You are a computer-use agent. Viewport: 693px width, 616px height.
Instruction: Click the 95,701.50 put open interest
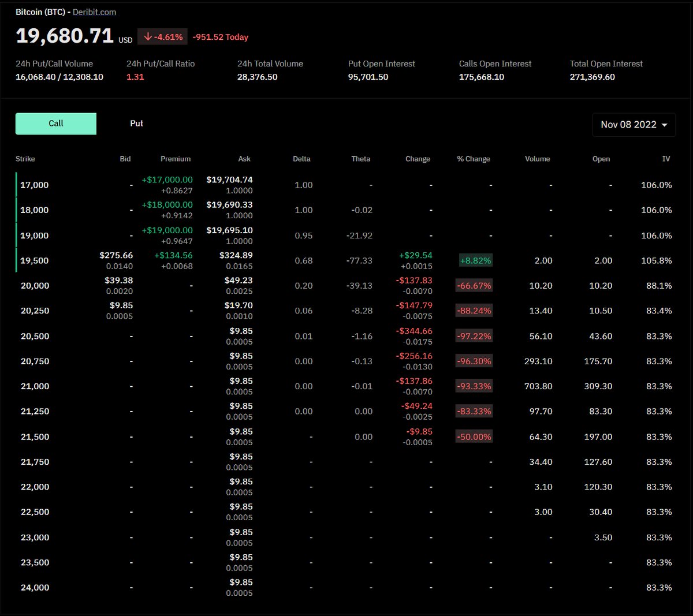(368, 77)
